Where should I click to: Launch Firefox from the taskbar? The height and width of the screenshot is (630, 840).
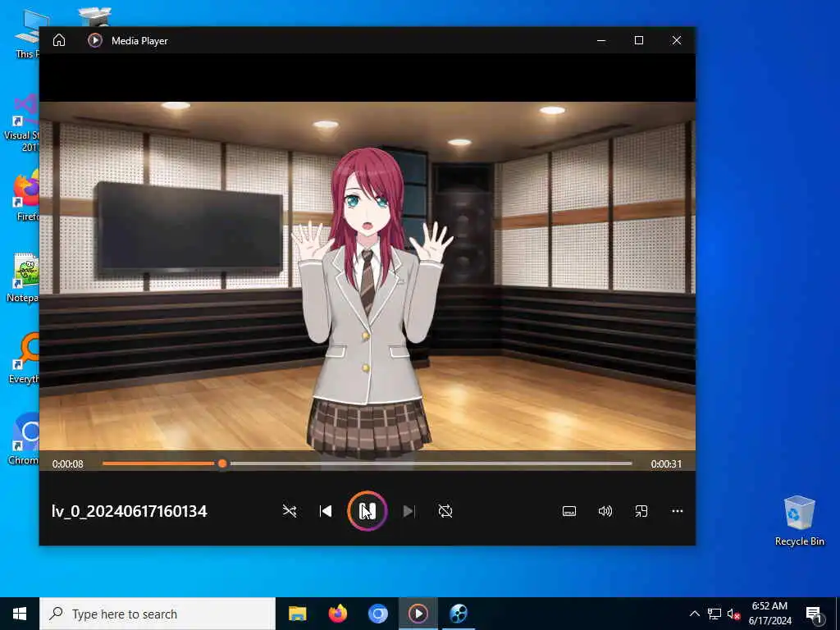[337, 614]
